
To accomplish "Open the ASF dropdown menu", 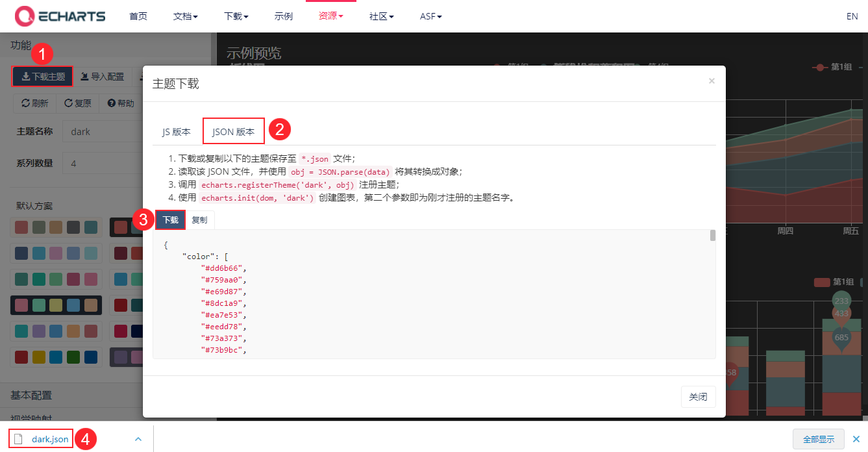I will coord(431,16).
